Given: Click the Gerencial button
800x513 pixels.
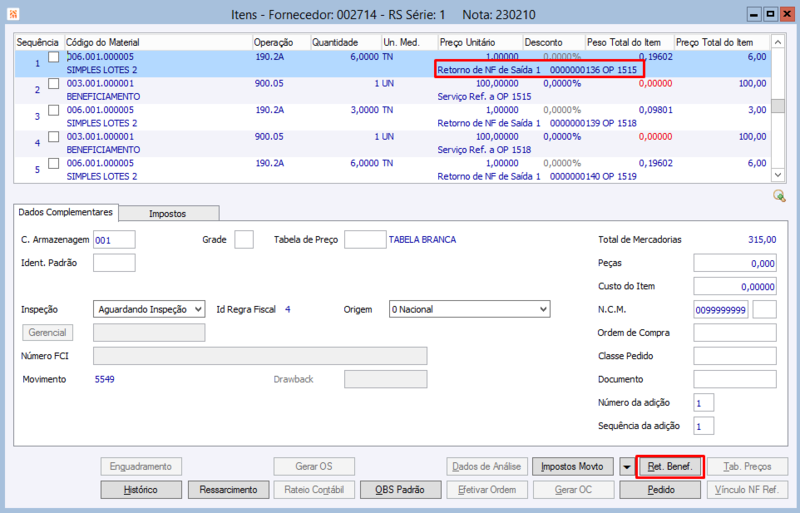Looking at the screenshot, I should click(47, 332).
